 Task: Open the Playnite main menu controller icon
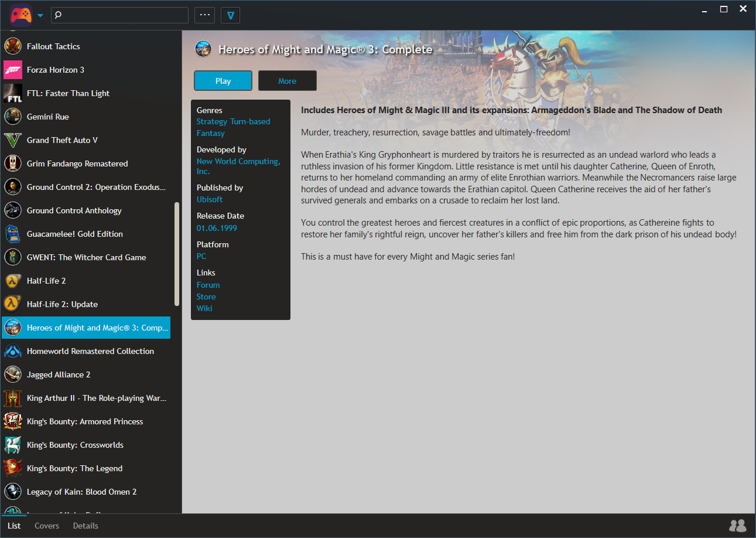coord(20,15)
